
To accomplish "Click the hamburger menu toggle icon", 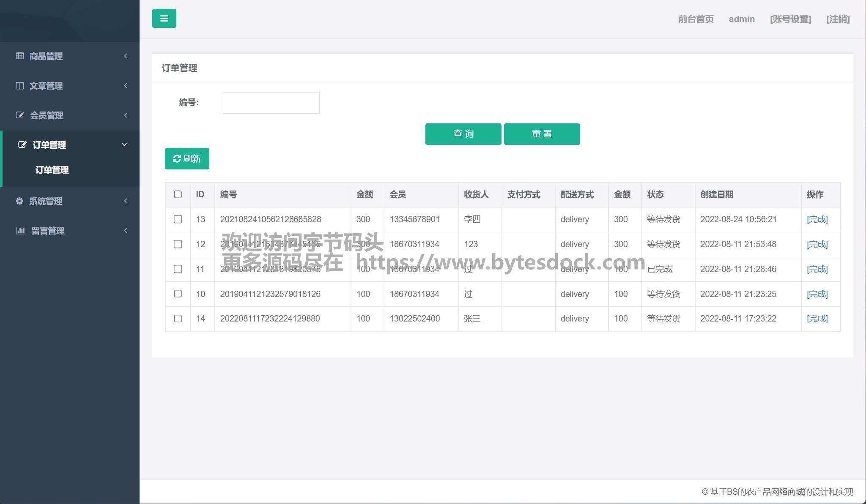I will (x=164, y=19).
